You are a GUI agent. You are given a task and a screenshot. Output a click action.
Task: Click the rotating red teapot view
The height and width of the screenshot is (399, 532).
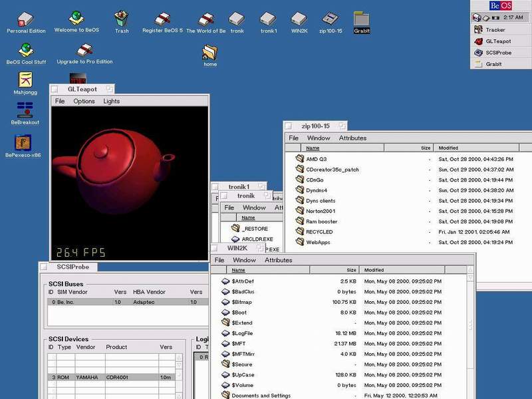[129, 184]
